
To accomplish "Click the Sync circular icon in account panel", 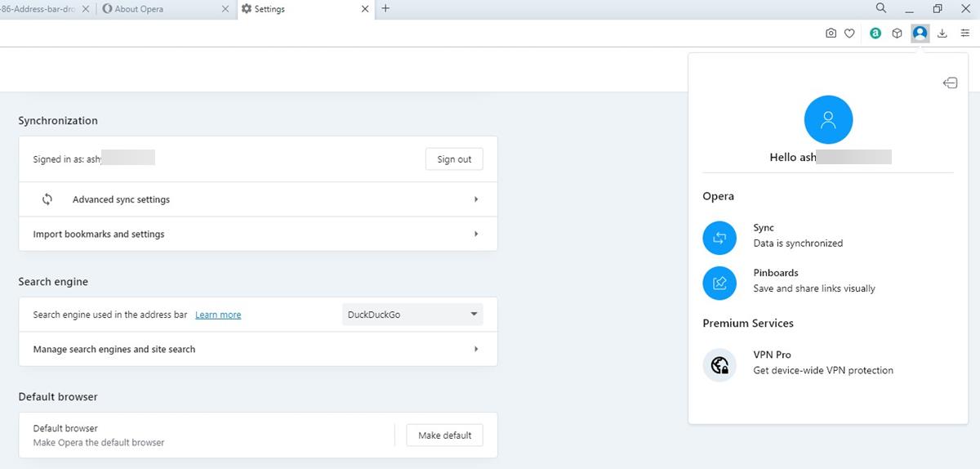I will (x=719, y=238).
